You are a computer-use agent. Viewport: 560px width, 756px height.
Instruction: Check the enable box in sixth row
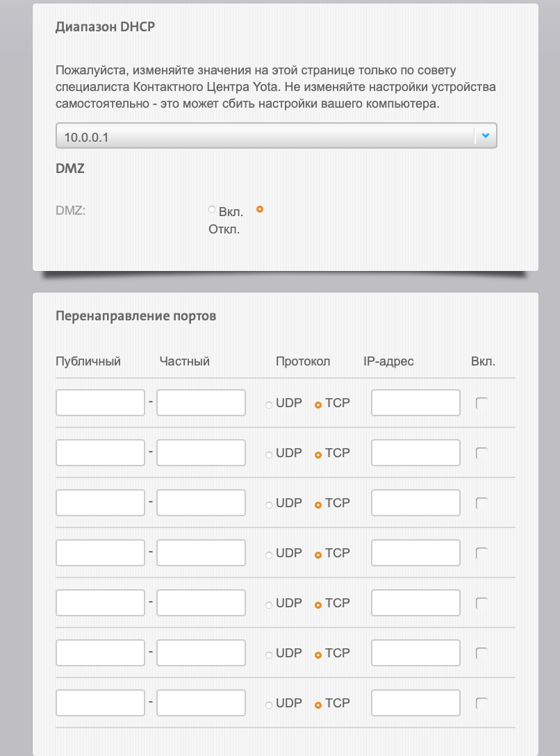(x=481, y=653)
